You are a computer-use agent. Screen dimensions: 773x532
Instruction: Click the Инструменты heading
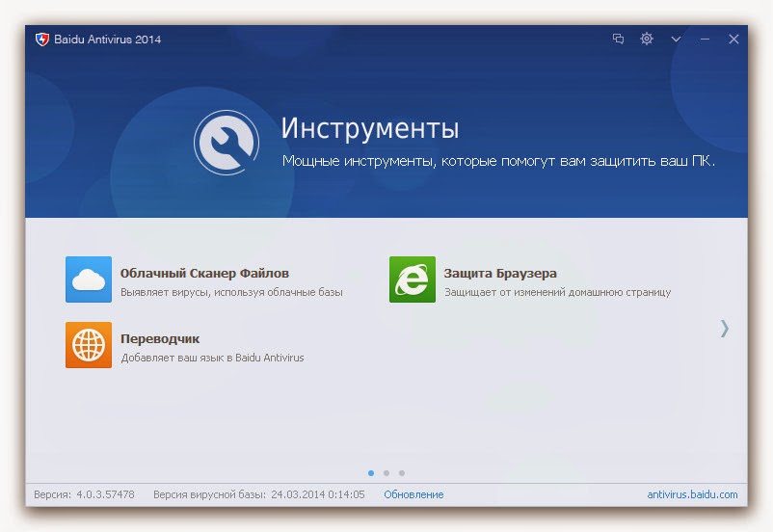coord(370,129)
